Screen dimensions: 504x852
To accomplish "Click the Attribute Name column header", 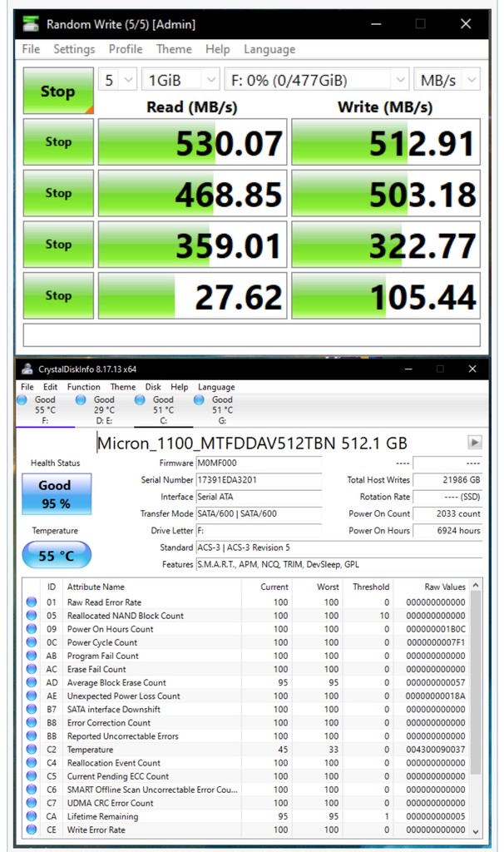I will [96, 587].
